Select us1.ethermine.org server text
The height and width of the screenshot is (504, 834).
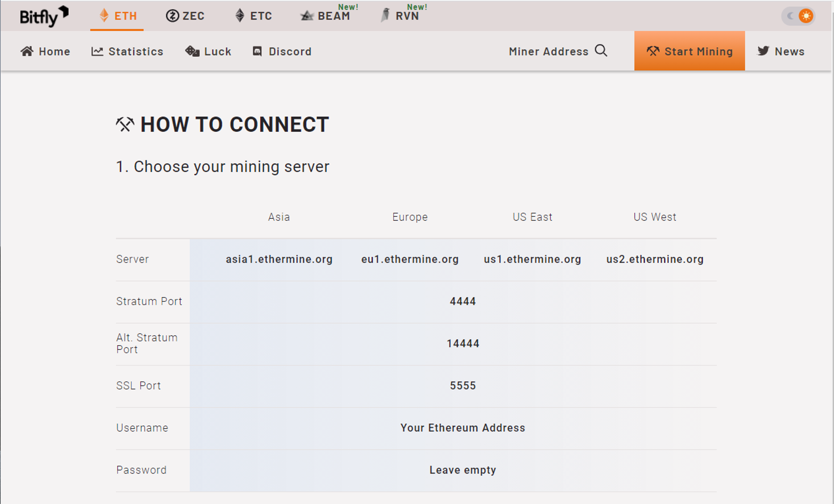(533, 259)
